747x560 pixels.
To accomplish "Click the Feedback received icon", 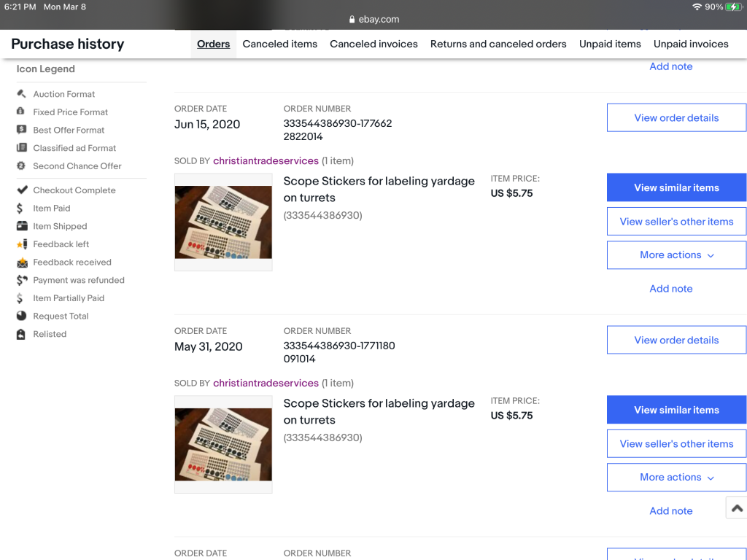I will pos(22,262).
